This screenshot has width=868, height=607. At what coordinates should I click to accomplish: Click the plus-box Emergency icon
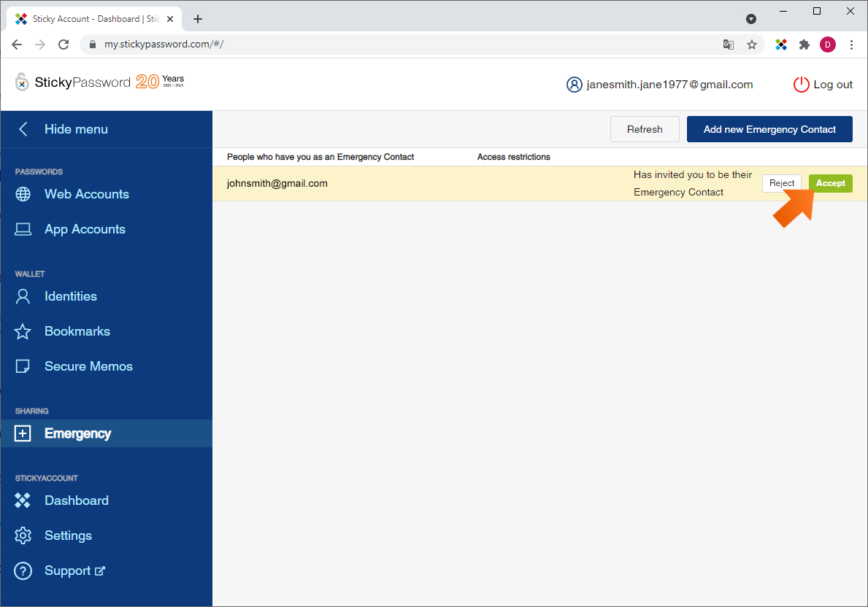tap(23, 433)
